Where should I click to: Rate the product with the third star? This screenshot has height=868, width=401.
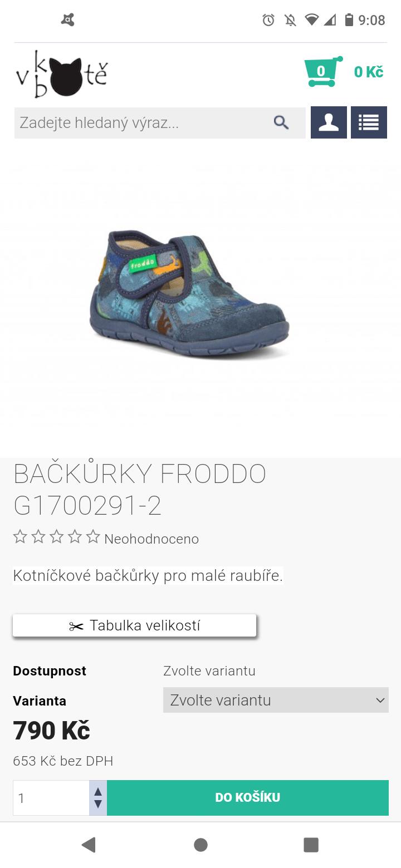coord(57,537)
